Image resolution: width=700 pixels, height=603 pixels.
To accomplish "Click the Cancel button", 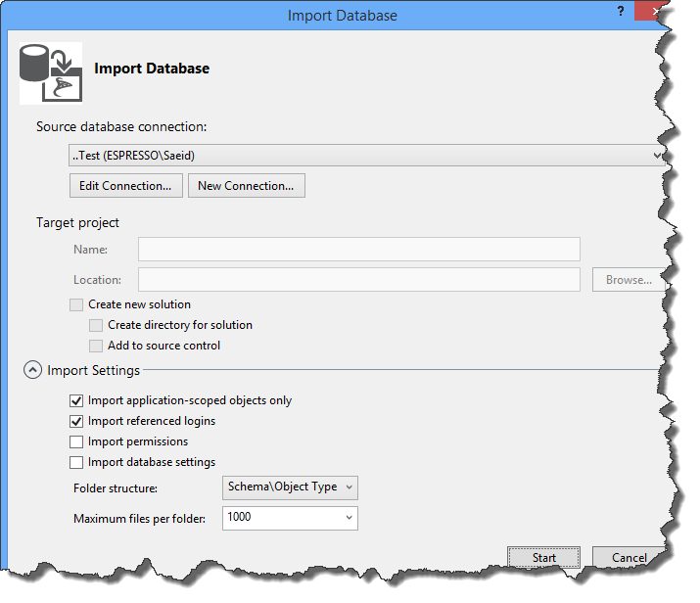I will (x=629, y=557).
